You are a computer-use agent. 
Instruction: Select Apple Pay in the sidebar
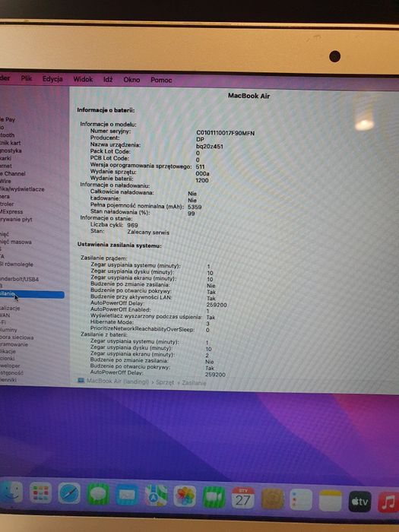pyautogui.click(x=8, y=119)
